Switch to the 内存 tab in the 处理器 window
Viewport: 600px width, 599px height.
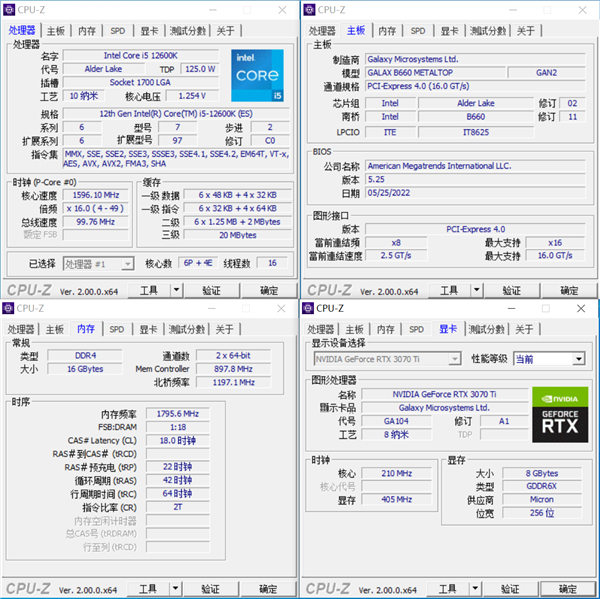coord(87,31)
